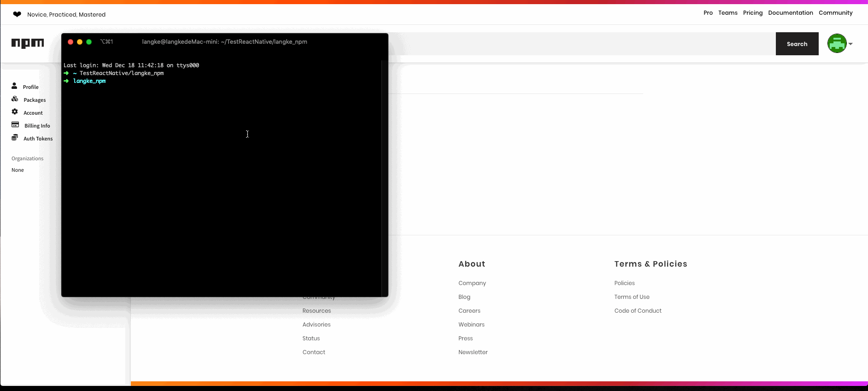868x391 pixels.
Task: Open the Advisories footer link
Action: click(317, 325)
